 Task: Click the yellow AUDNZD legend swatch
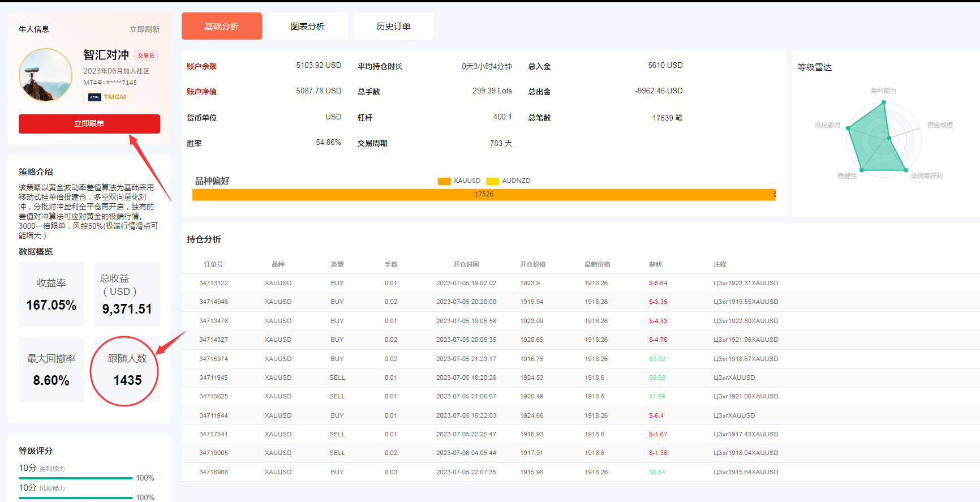493,181
